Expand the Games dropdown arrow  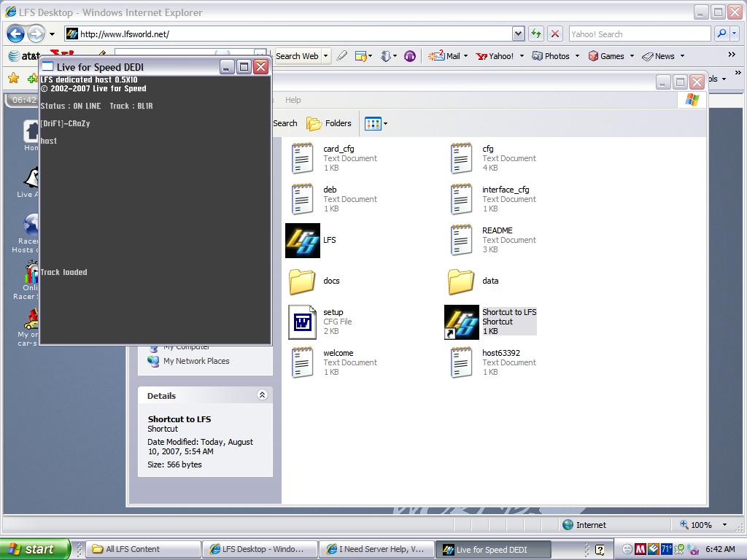[x=632, y=56]
